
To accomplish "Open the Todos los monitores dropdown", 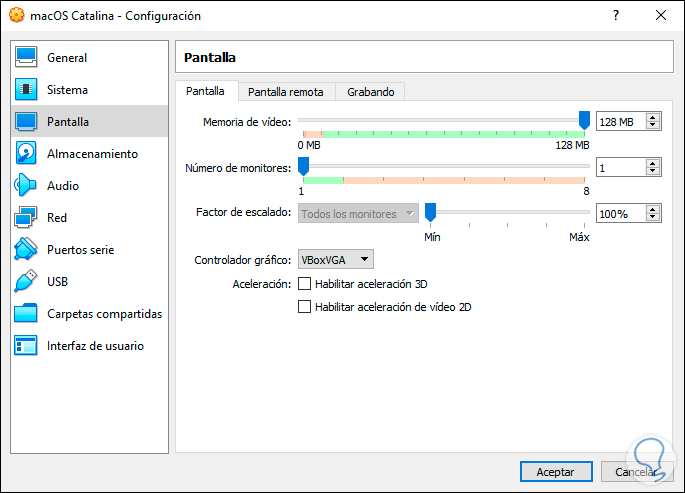I will [358, 214].
